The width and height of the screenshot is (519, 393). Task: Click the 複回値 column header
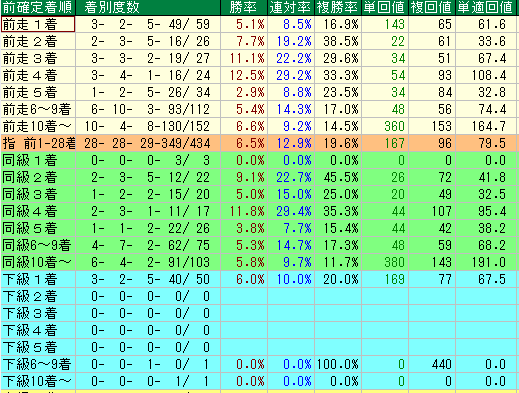pyautogui.click(x=432, y=7)
